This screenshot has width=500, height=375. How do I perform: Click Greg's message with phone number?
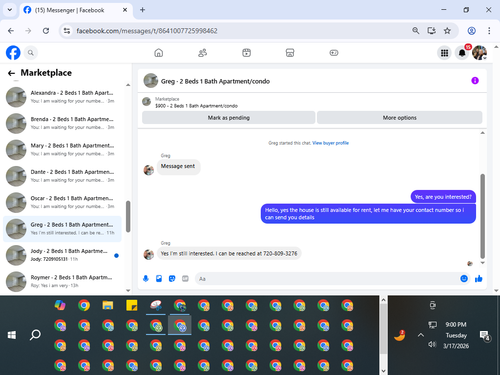[229, 254]
